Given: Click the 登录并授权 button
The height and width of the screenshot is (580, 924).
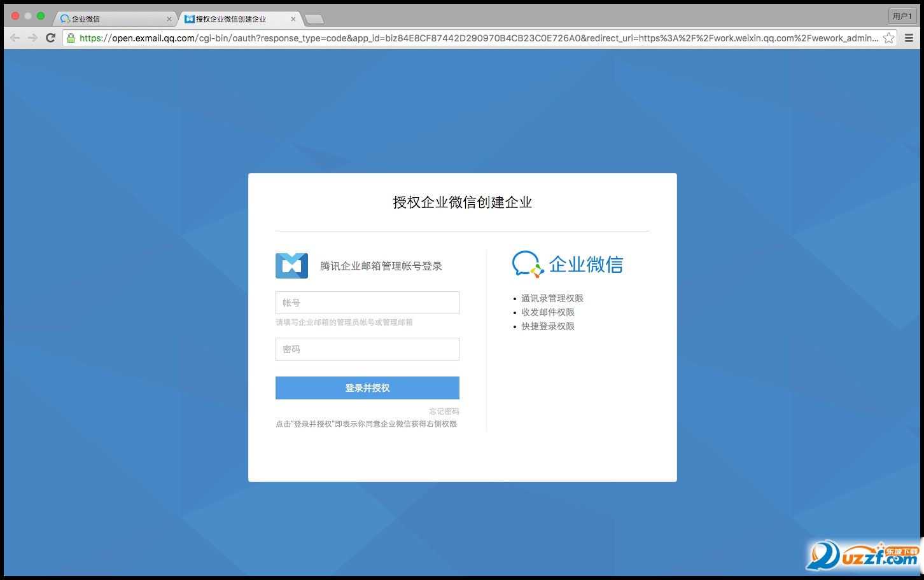Looking at the screenshot, I should click(x=367, y=388).
